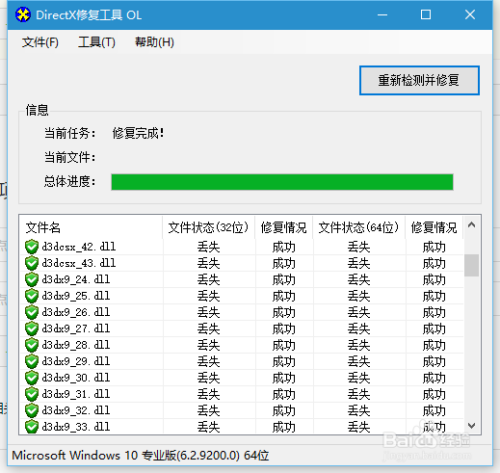This screenshot has height=473, width=500.
Task: Click 32位 成功 result of d3dx9_26.dll
Action: (x=284, y=313)
